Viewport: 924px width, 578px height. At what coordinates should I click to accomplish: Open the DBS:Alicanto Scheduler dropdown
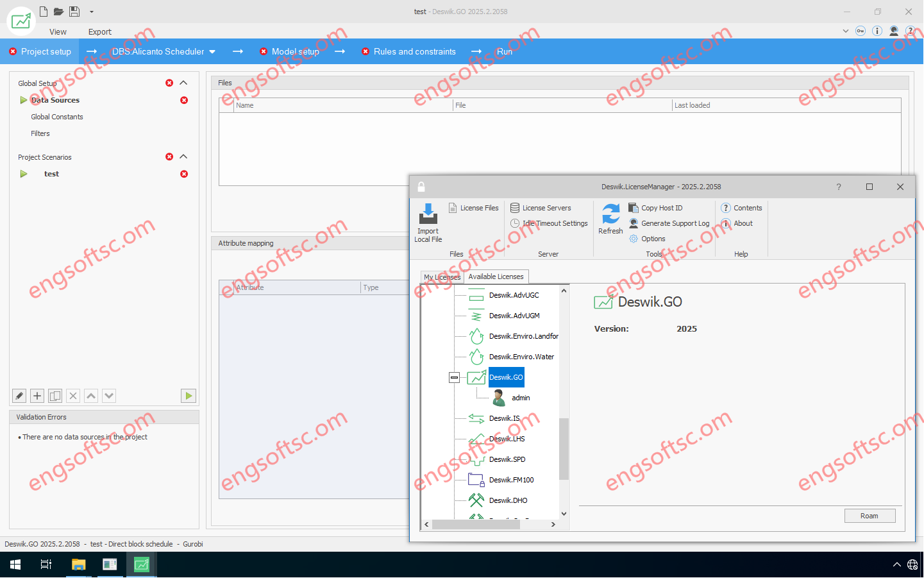coord(212,52)
